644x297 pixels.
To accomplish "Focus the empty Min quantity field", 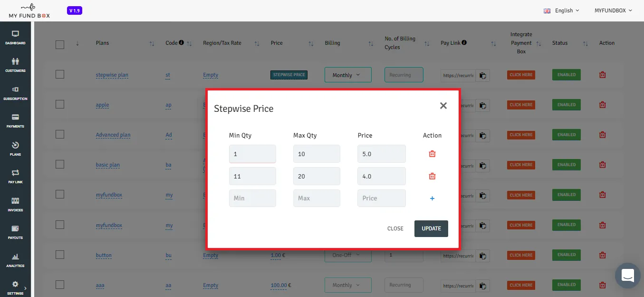I will click(x=252, y=198).
